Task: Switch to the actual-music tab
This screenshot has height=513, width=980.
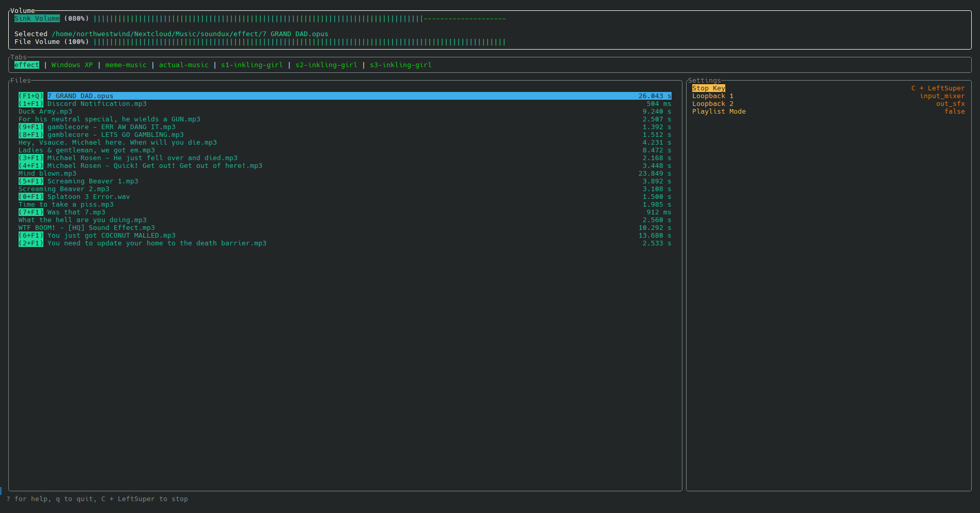Action: 184,65
